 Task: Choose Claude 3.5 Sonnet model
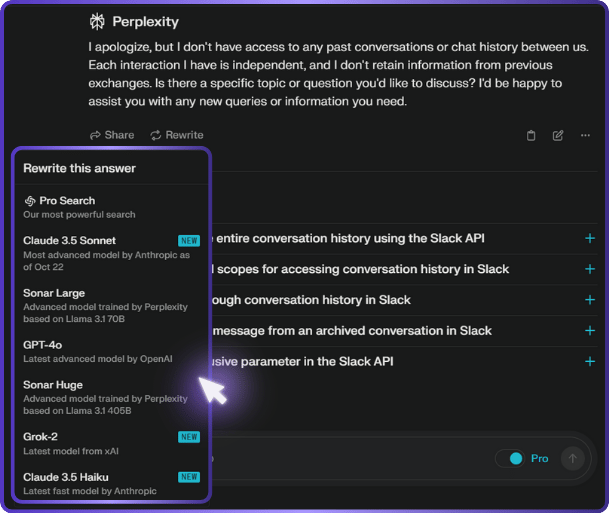[111, 253]
